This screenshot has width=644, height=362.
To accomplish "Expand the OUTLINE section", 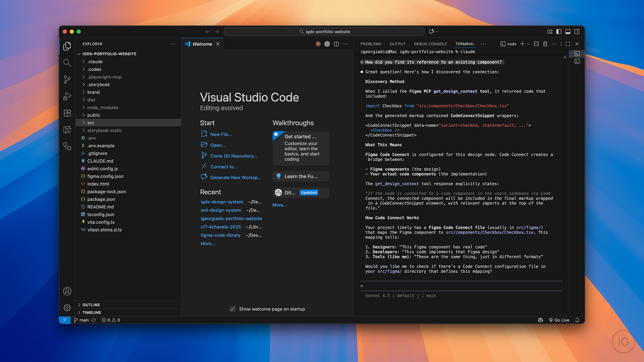I will [x=91, y=305].
